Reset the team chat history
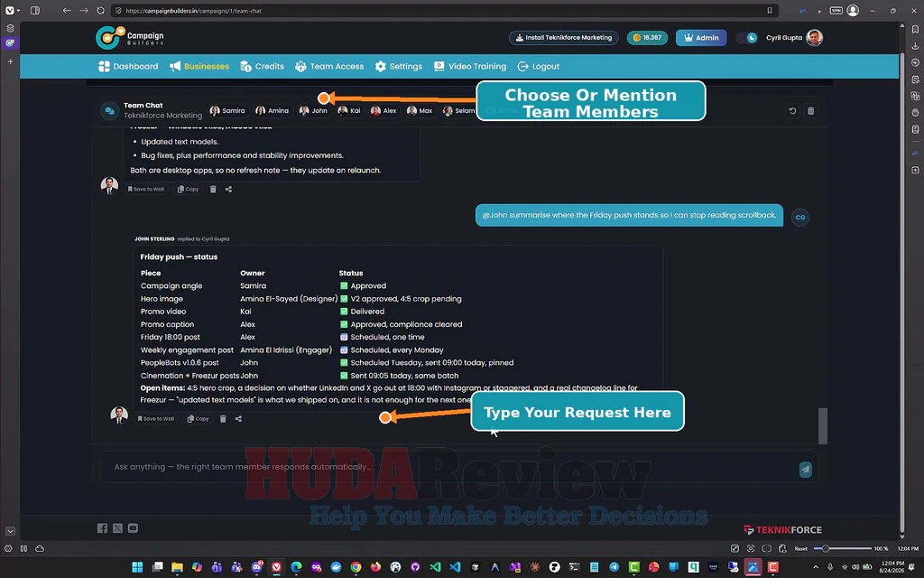This screenshot has width=924, height=578. tap(792, 111)
